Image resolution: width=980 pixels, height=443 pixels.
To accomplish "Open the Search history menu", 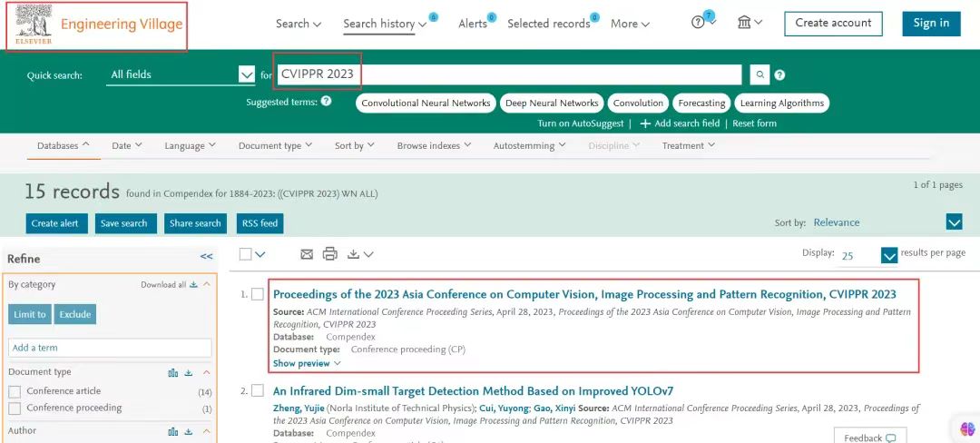I will point(385,24).
